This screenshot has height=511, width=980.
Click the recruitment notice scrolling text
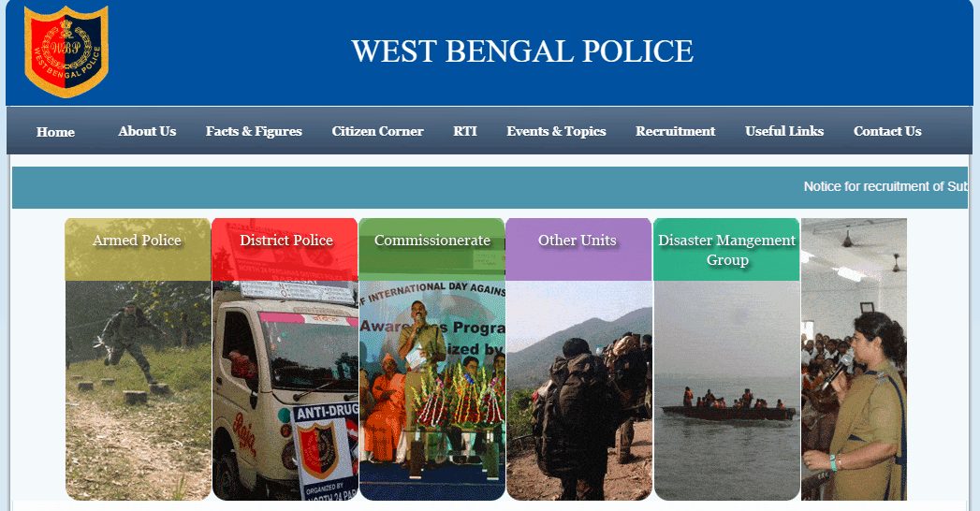click(x=885, y=187)
